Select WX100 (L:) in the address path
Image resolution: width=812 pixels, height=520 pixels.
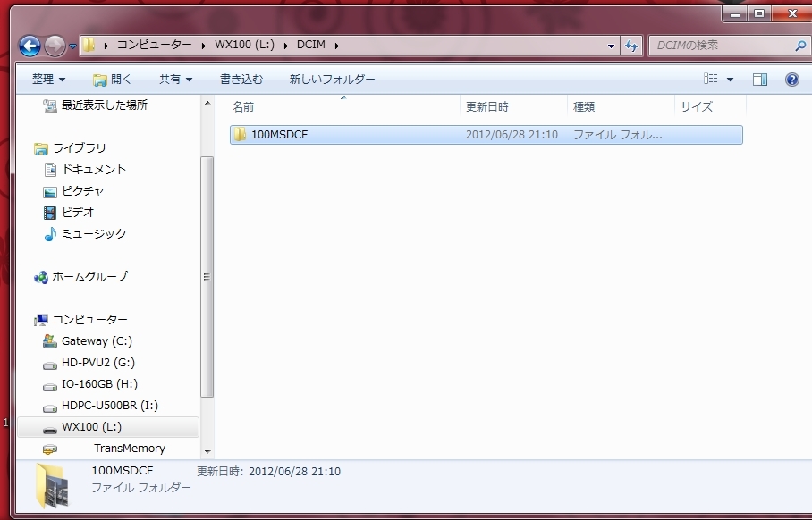(244, 45)
